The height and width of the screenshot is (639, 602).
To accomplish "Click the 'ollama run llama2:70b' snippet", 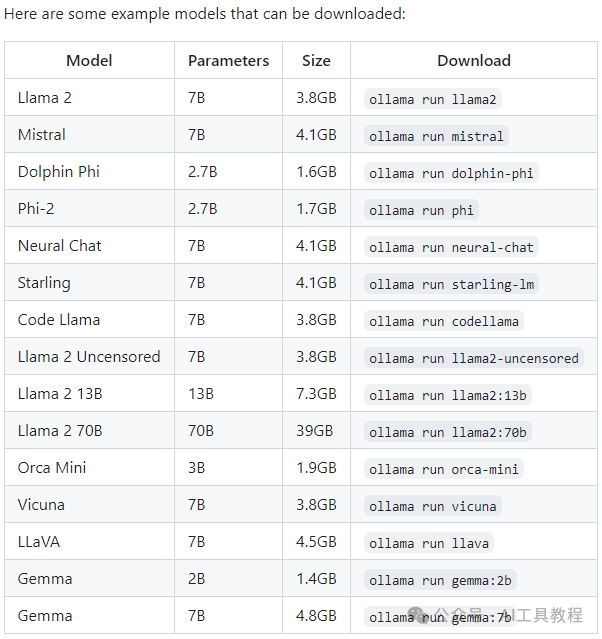I will point(448,432).
